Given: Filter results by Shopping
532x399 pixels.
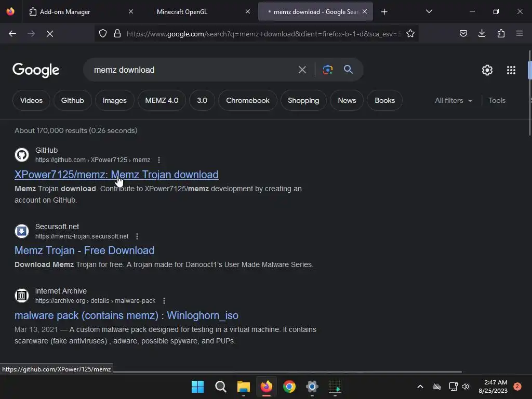Looking at the screenshot, I should [x=303, y=100].
